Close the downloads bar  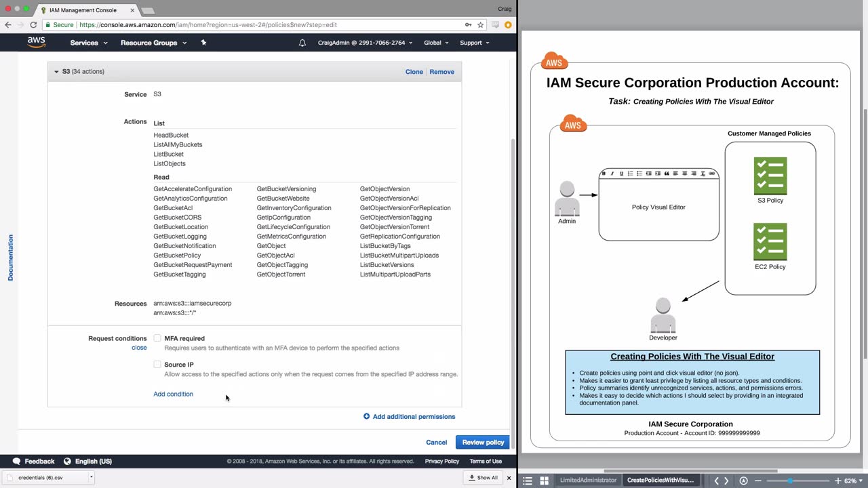click(509, 478)
